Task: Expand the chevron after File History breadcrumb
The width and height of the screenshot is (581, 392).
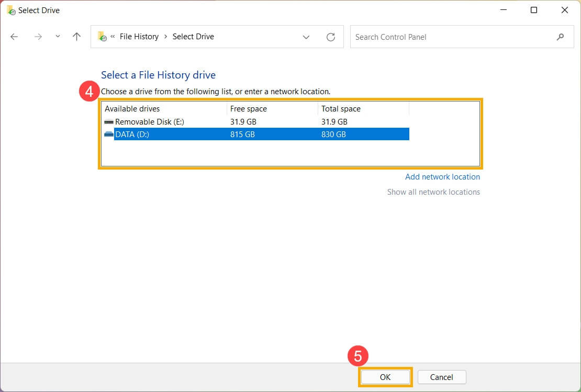Action: [x=165, y=37]
